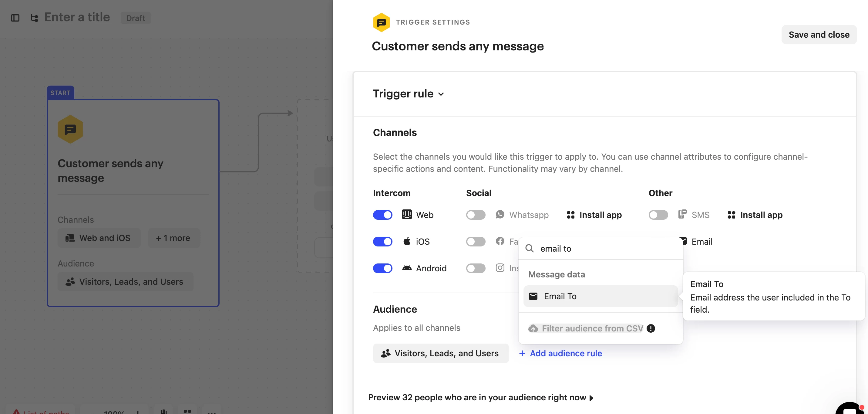Toggle the sidebar panel icon
Image resolution: width=868 pixels, height=414 pixels.
(x=15, y=18)
